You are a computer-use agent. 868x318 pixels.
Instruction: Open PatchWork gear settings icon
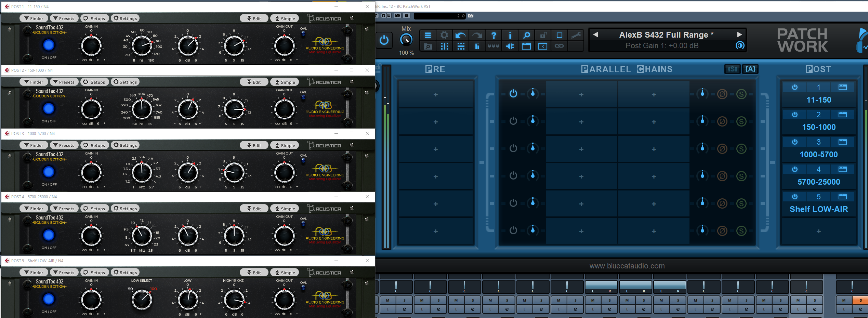coord(444,35)
